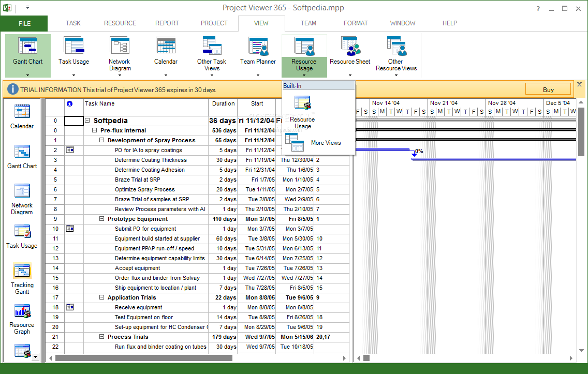Collapse the Prototype Equipment group
The width and height of the screenshot is (588, 374).
pyautogui.click(x=101, y=219)
